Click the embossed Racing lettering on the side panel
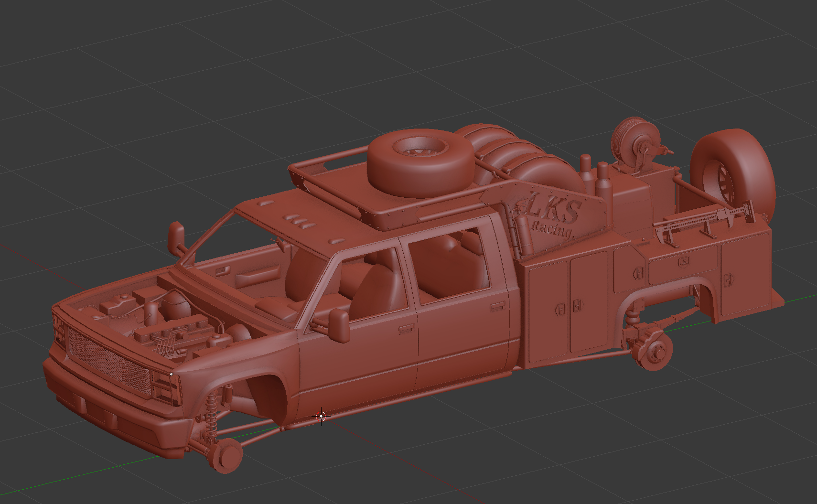 click(552, 229)
